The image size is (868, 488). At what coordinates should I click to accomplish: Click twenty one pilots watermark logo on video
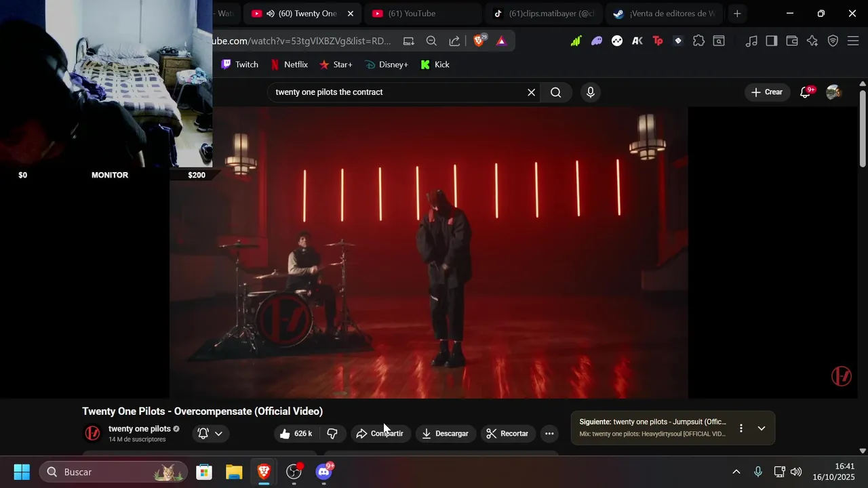842,376
